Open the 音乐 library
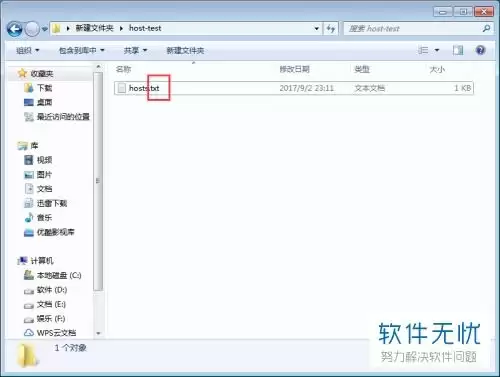 pyautogui.click(x=44, y=217)
